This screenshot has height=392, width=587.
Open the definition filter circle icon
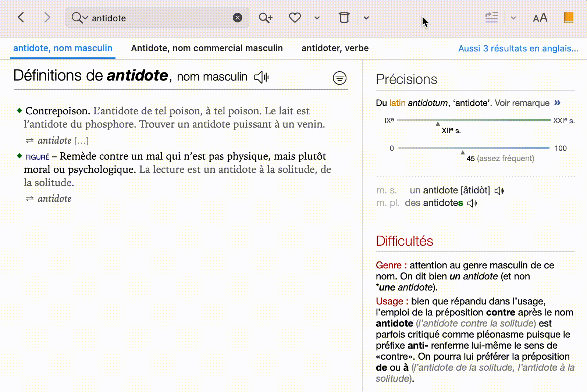click(339, 78)
